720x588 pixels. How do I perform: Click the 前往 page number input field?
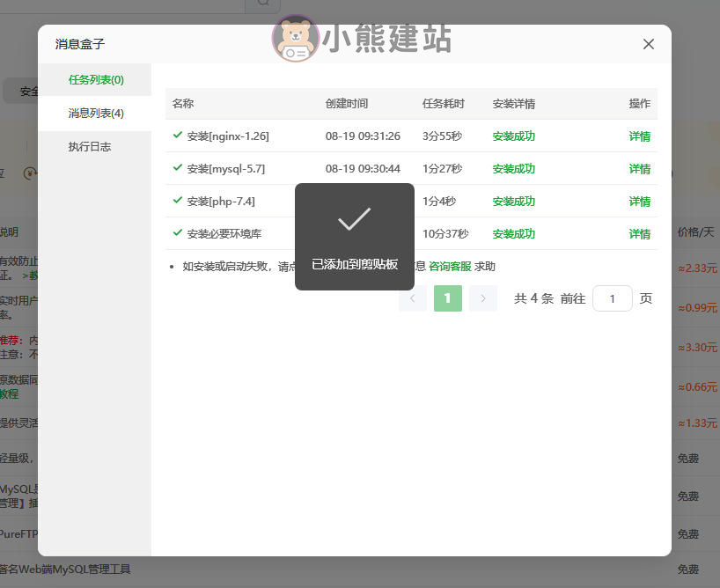coord(612,298)
